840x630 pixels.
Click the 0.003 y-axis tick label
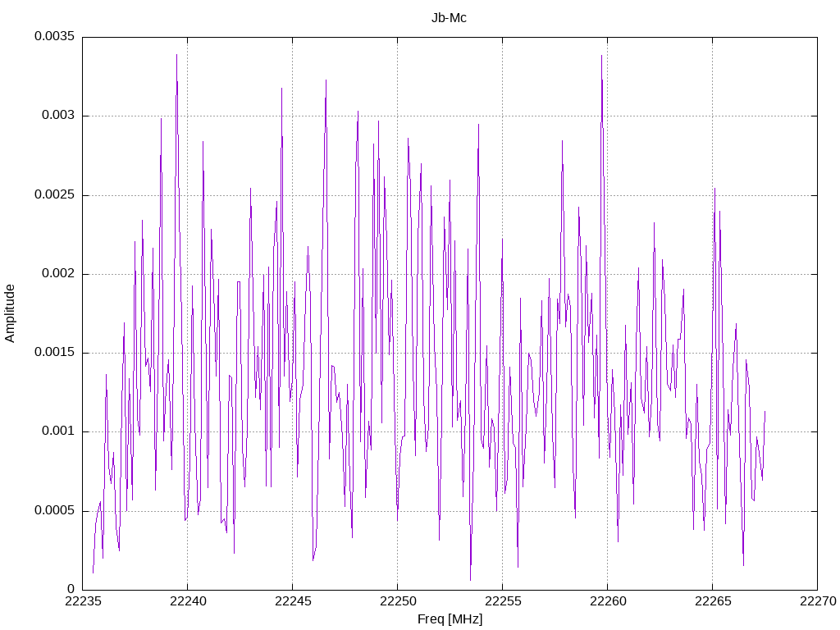point(58,116)
